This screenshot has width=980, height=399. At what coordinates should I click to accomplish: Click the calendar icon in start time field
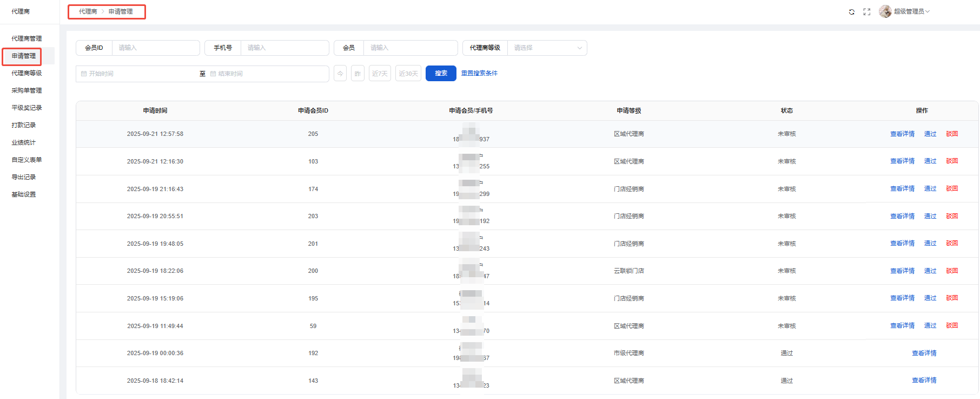click(x=84, y=74)
